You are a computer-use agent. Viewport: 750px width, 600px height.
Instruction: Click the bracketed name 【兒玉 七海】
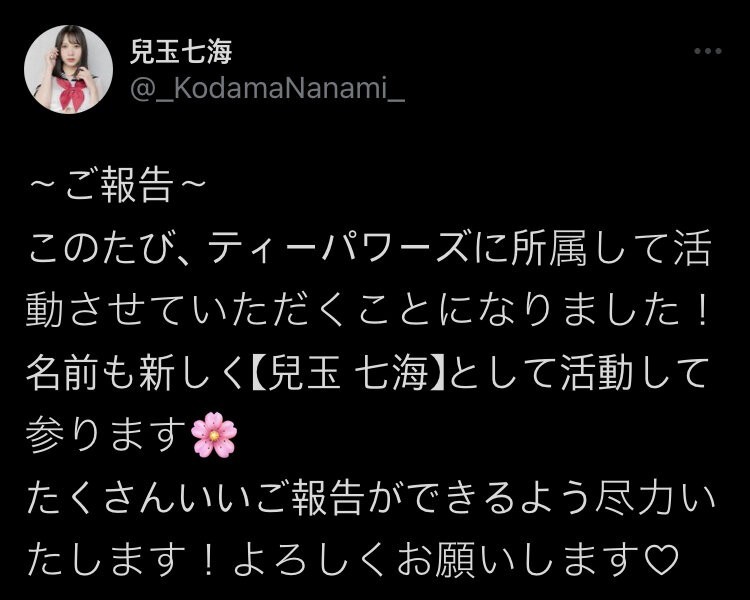[348, 372]
